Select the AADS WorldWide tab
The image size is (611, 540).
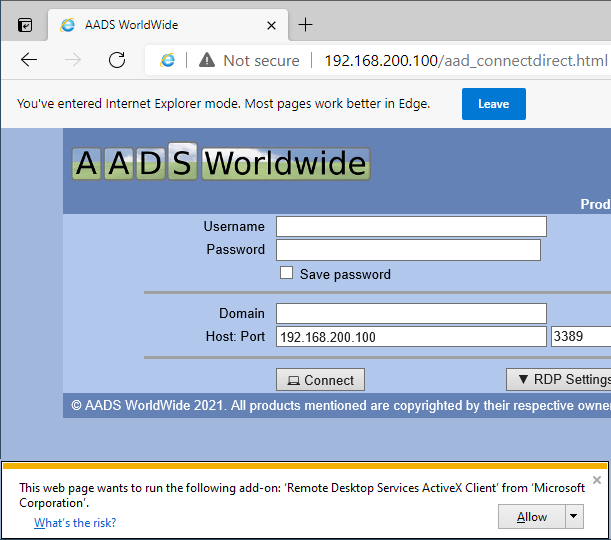point(150,25)
